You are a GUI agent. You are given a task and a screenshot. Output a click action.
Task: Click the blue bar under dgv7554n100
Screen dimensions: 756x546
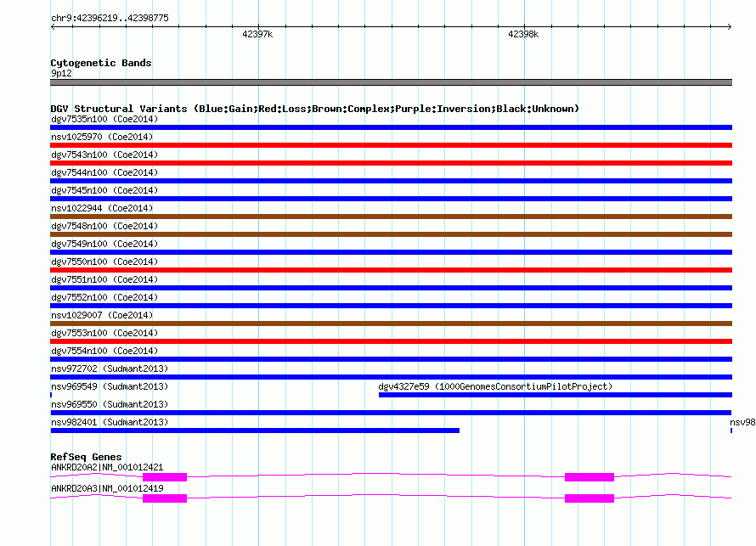point(391,359)
